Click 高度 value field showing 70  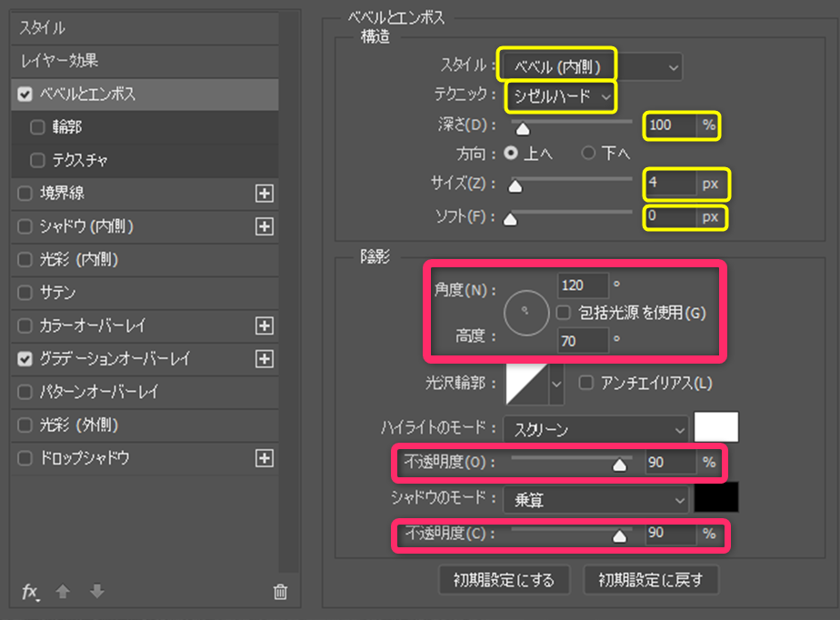click(583, 341)
